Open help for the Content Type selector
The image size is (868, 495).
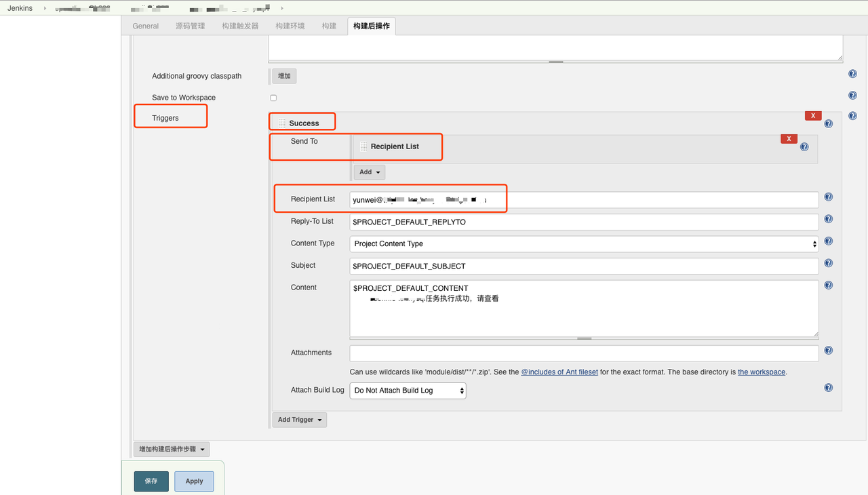[x=828, y=241]
